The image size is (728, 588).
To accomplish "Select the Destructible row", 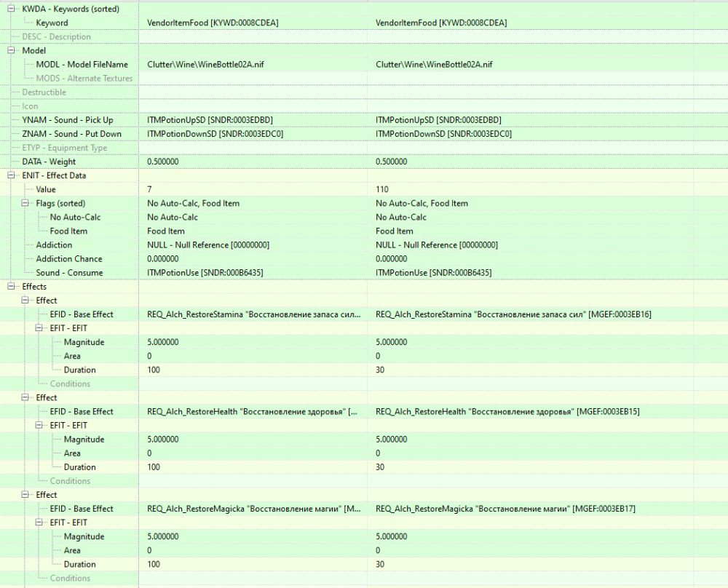I will (x=44, y=92).
